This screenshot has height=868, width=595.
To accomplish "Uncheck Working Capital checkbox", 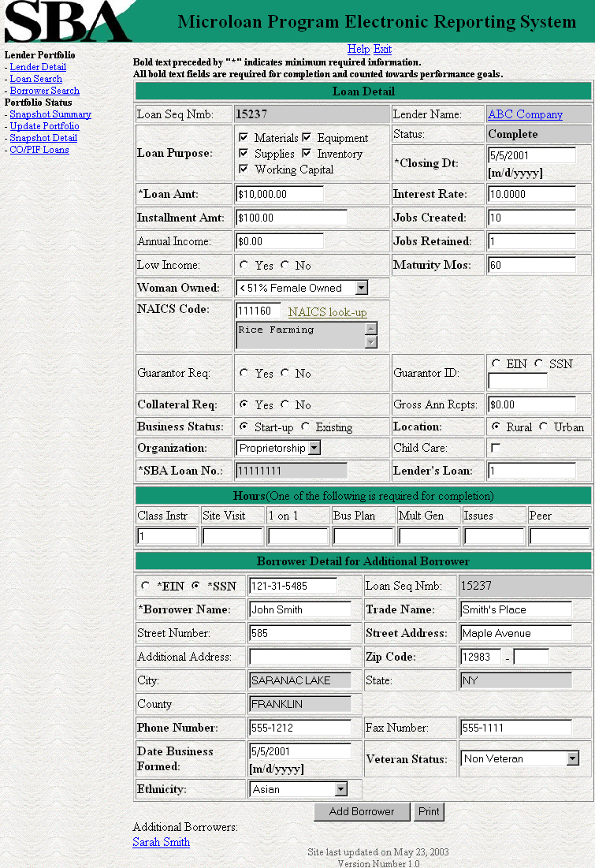I will [x=244, y=168].
